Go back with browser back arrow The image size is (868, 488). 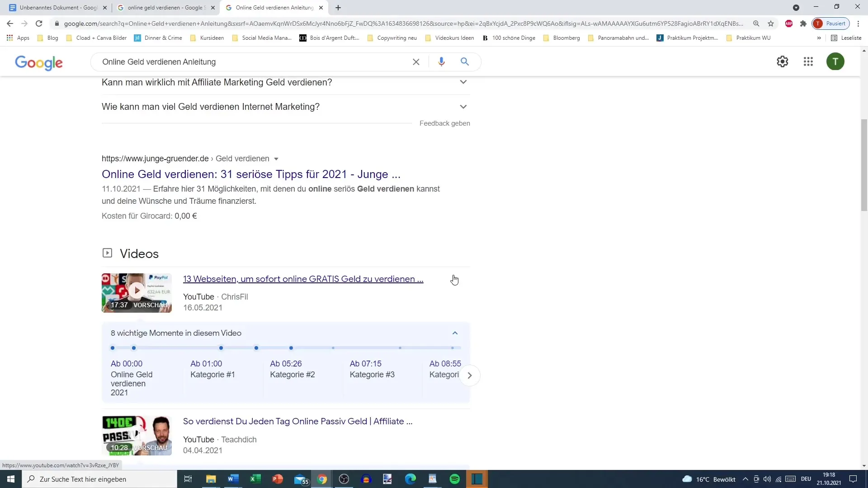click(10, 23)
